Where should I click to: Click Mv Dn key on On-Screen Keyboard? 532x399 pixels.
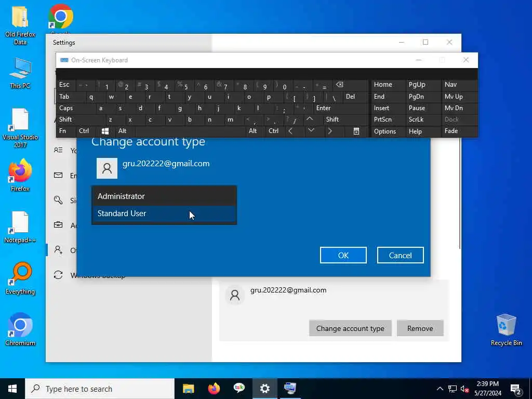point(459,108)
